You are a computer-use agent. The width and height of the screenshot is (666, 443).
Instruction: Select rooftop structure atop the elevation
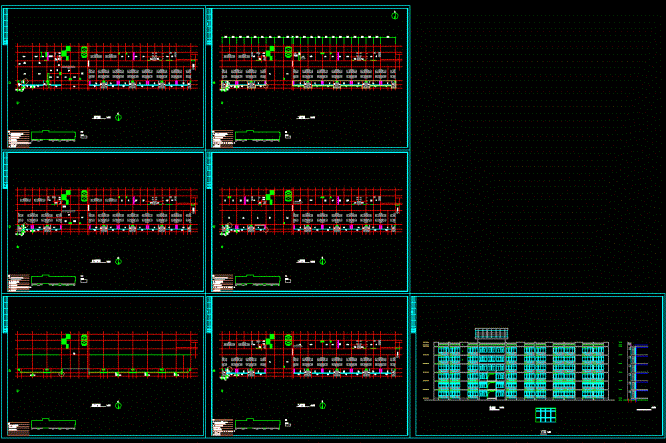pos(491,334)
